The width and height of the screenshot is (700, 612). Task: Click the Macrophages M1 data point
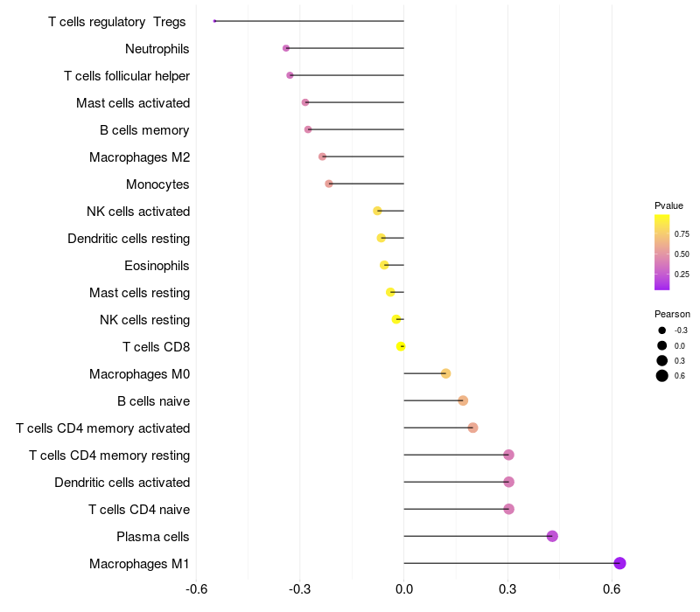pyautogui.click(x=619, y=563)
